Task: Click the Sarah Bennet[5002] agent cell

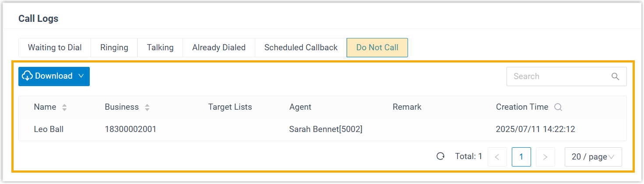Action: coord(326,129)
